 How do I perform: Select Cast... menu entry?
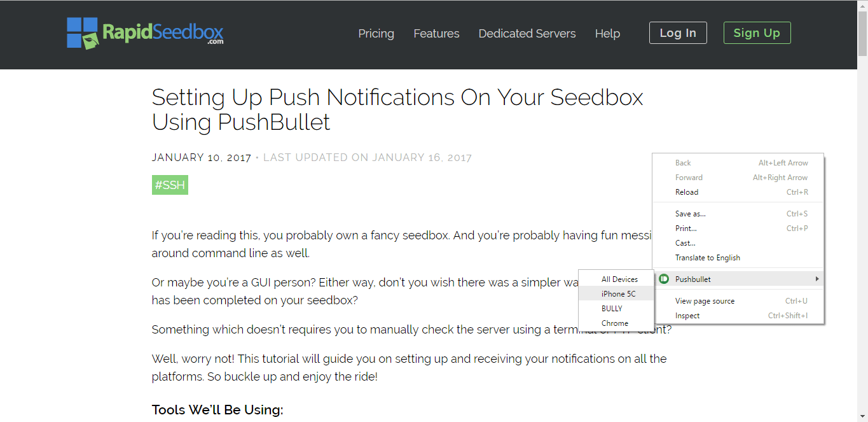click(x=738, y=243)
